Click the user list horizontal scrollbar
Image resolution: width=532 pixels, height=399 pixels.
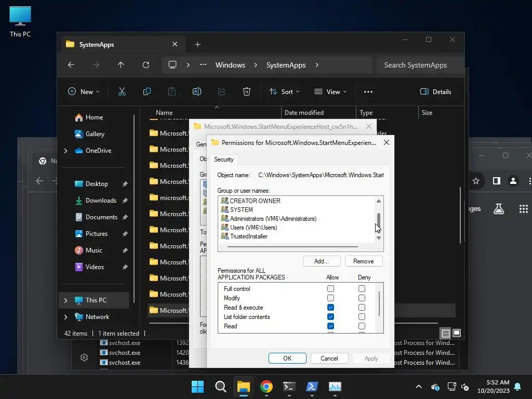pyautogui.click(x=292, y=247)
